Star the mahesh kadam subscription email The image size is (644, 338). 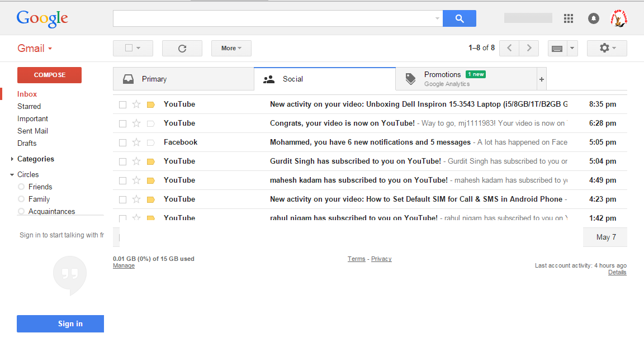(x=136, y=180)
